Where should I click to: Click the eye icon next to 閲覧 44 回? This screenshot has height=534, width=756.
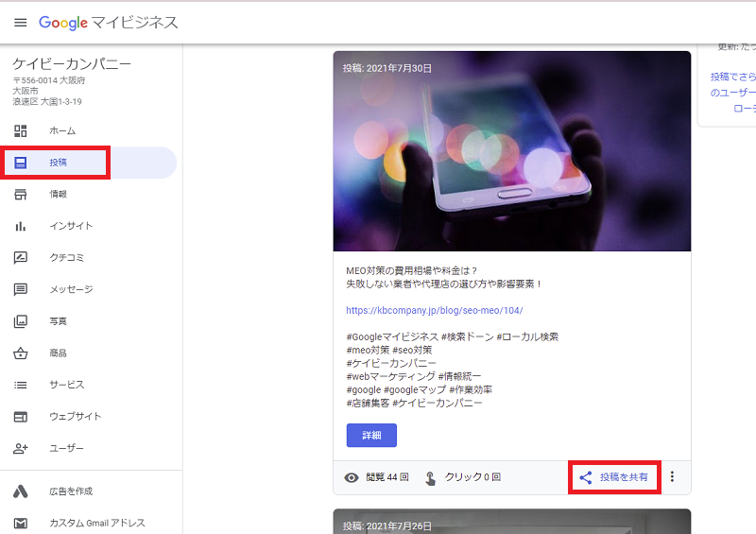pos(352,477)
